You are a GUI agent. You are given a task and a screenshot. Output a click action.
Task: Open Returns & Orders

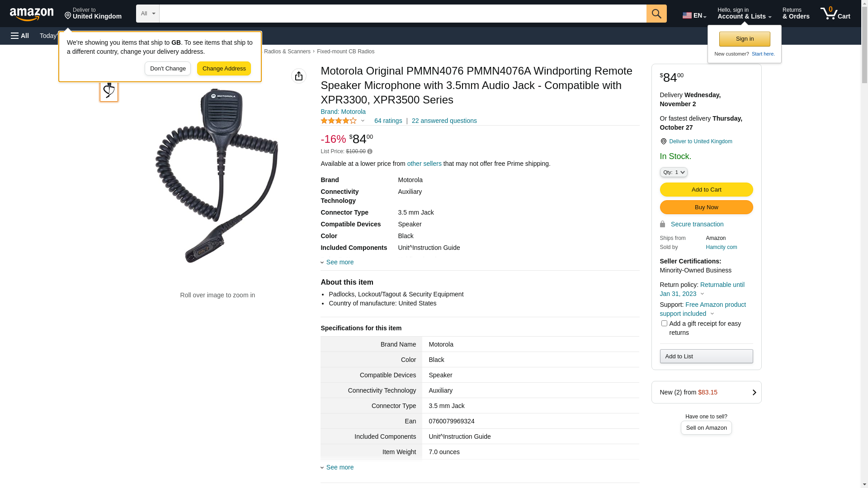(796, 14)
